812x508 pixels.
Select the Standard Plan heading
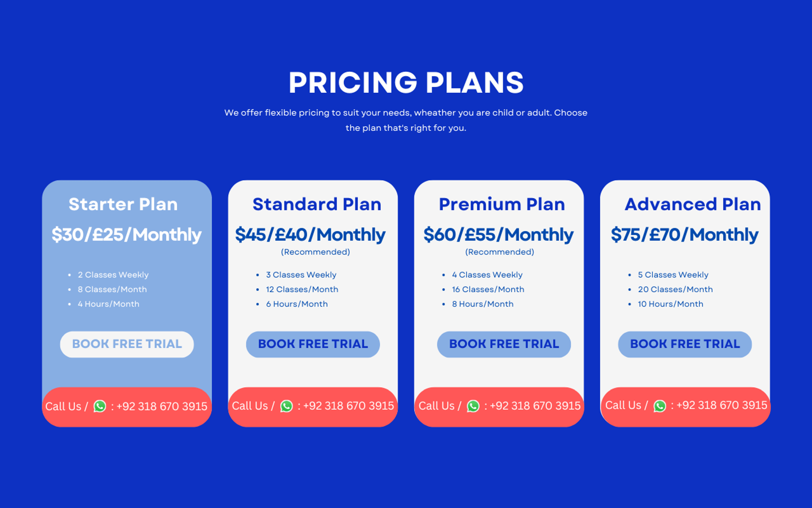317,204
